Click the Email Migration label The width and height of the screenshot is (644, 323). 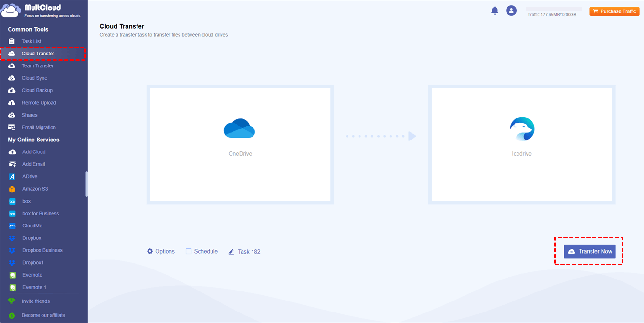(x=39, y=128)
